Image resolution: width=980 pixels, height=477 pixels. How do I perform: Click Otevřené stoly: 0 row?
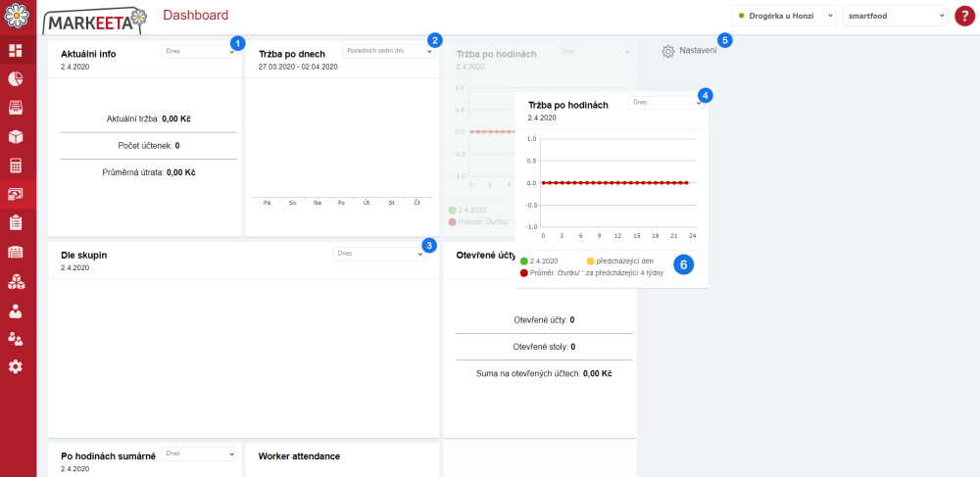(x=544, y=347)
